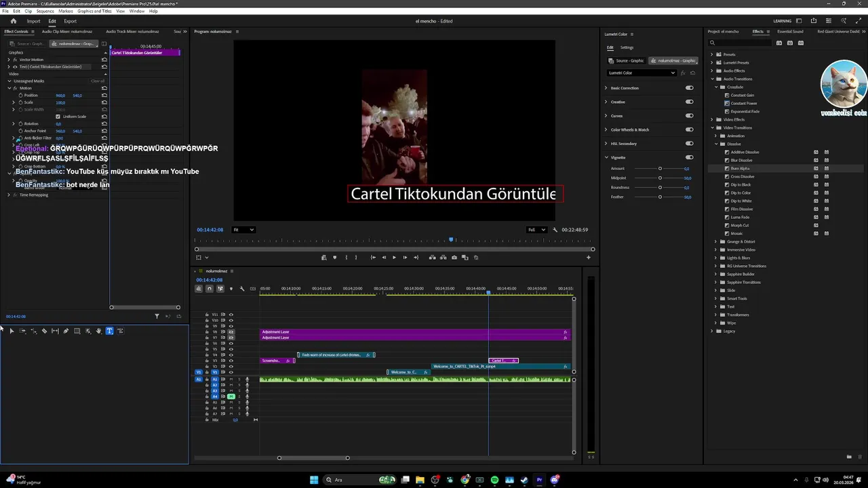
Task: Select the Hand tool
Action: pos(98,331)
